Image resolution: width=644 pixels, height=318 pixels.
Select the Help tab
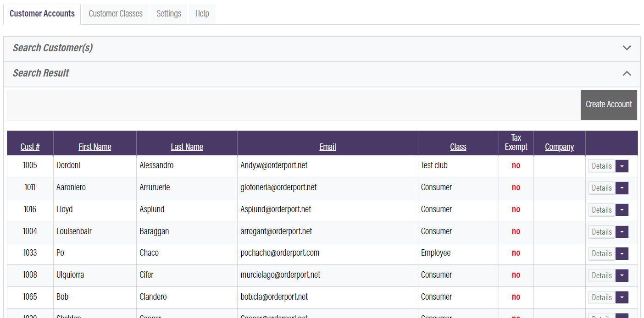coord(202,13)
